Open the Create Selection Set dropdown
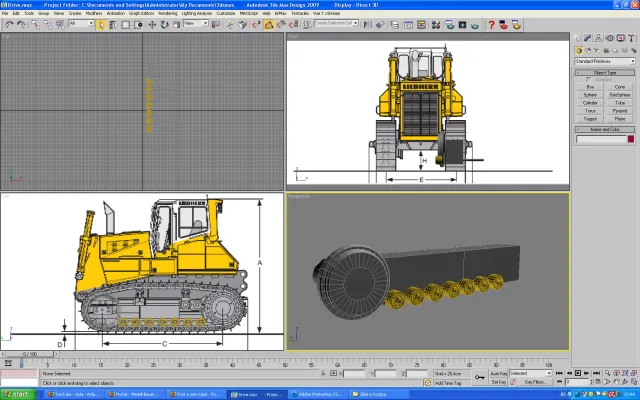 click(x=336, y=23)
